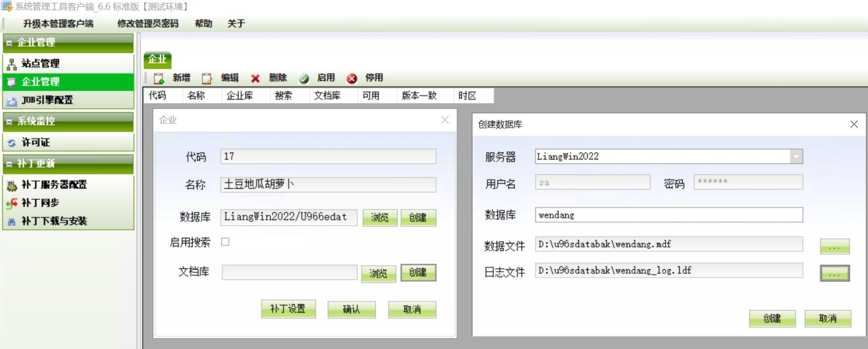Image resolution: width=868 pixels, height=349 pixels.
Task: Switch to the 企业 tab
Action: (157, 59)
